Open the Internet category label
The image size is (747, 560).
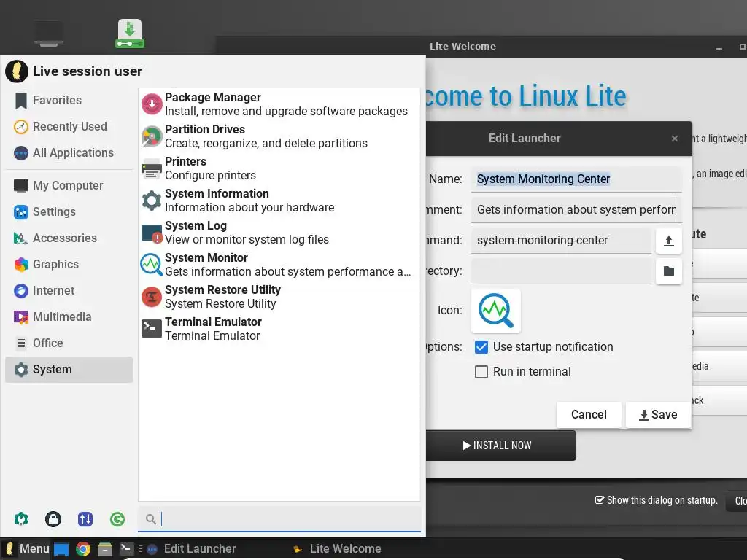pos(53,290)
